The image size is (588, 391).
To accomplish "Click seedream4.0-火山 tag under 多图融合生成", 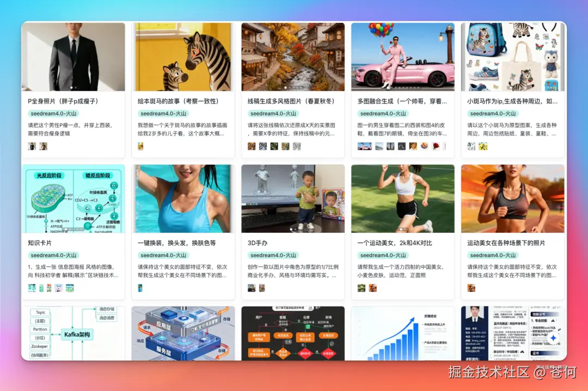I will (383, 114).
